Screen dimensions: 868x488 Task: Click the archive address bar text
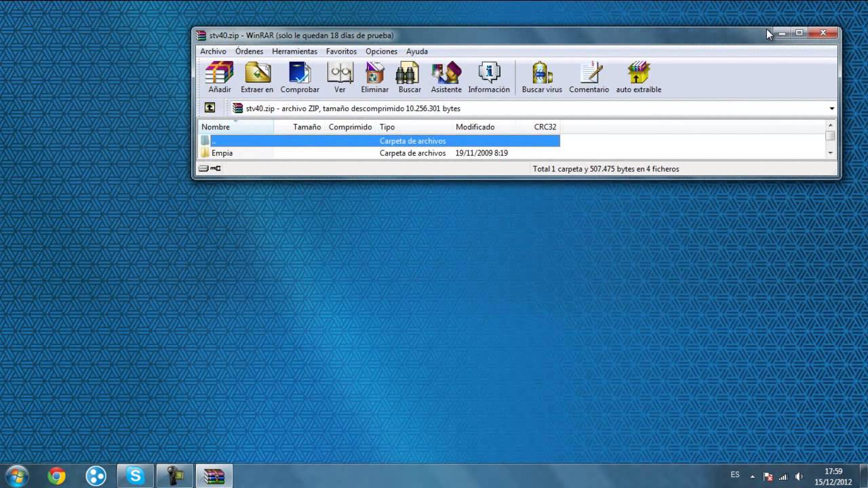pyautogui.click(x=353, y=108)
